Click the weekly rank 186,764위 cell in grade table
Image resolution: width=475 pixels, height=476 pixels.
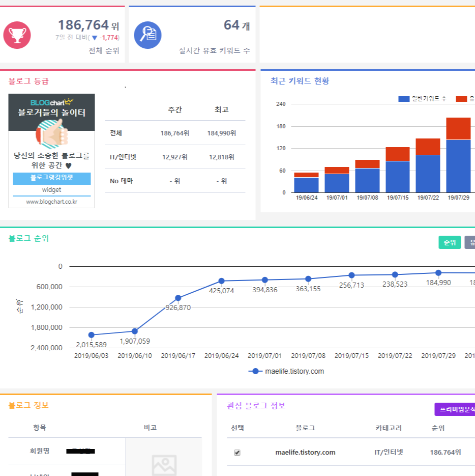coord(175,133)
